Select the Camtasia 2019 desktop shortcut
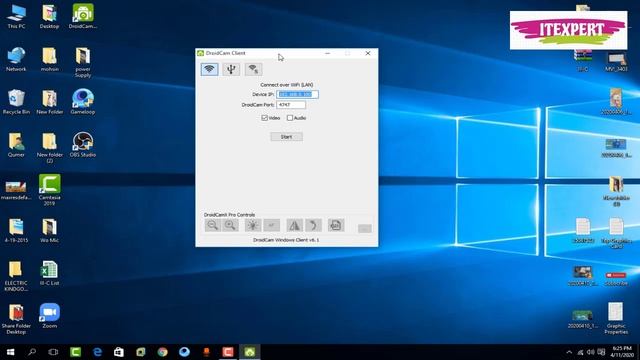This screenshot has width=640, height=360. coord(49,190)
